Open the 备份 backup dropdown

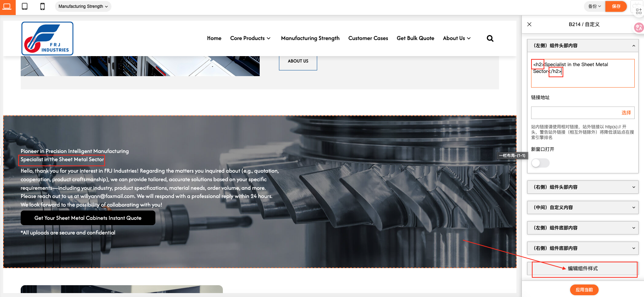[x=595, y=6]
